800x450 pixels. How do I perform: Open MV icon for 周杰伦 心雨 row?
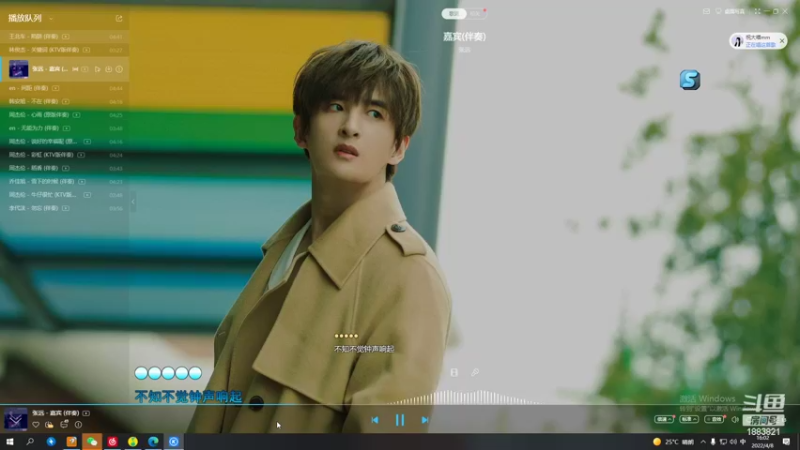point(77,115)
